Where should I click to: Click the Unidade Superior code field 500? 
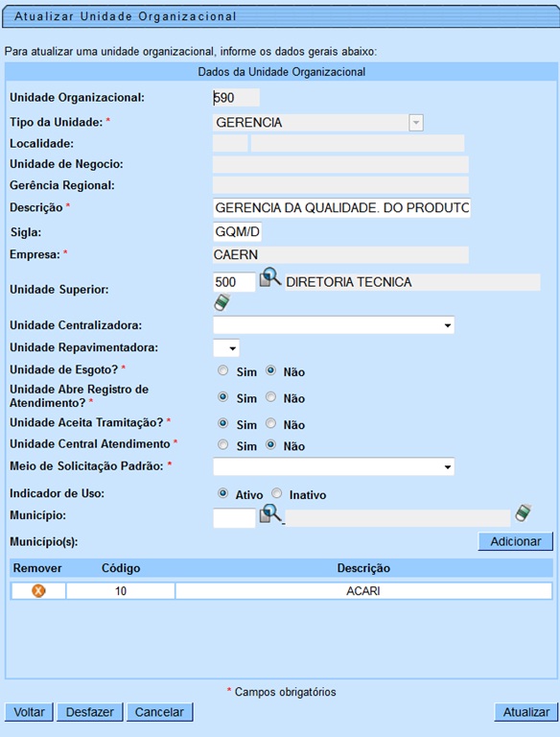(x=234, y=282)
